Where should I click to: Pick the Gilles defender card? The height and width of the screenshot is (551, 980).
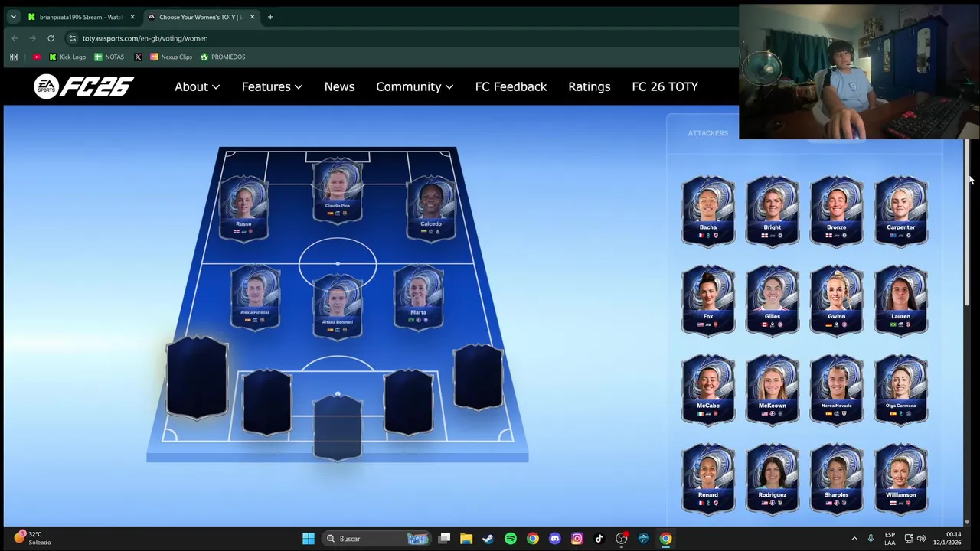[x=773, y=299]
